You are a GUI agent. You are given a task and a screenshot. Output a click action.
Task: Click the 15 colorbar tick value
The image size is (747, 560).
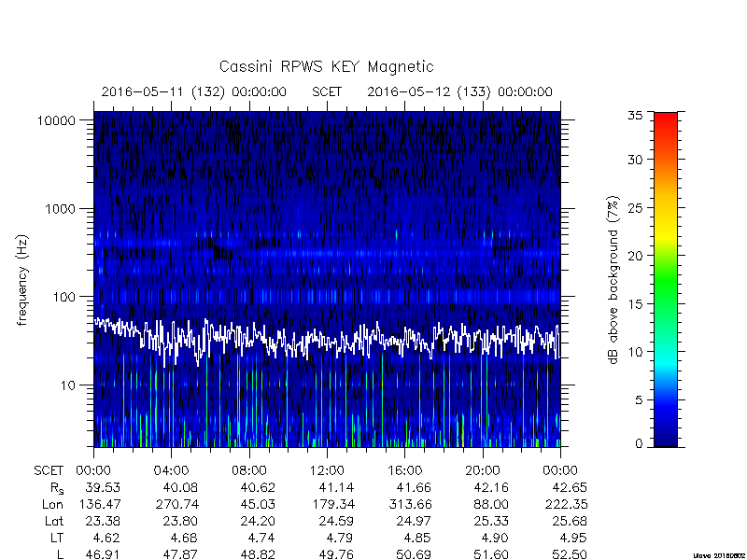635,304
